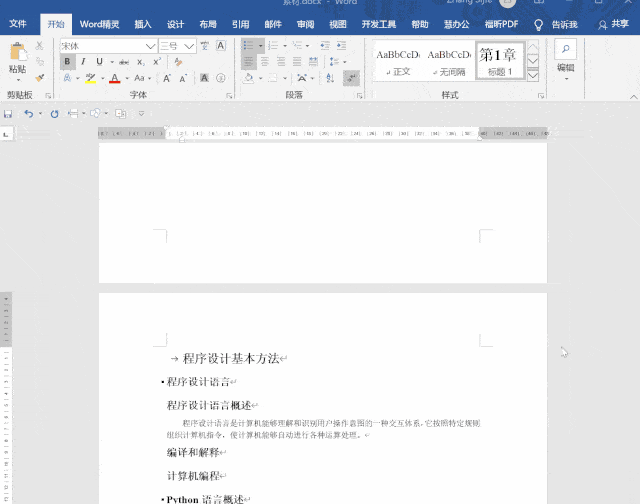Apply yellow text highlight color
The height and width of the screenshot is (504, 640).
pyautogui.click(x=91, y=78)
